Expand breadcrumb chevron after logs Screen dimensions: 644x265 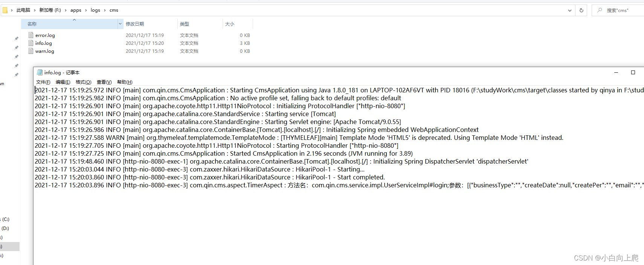point(105,10)
